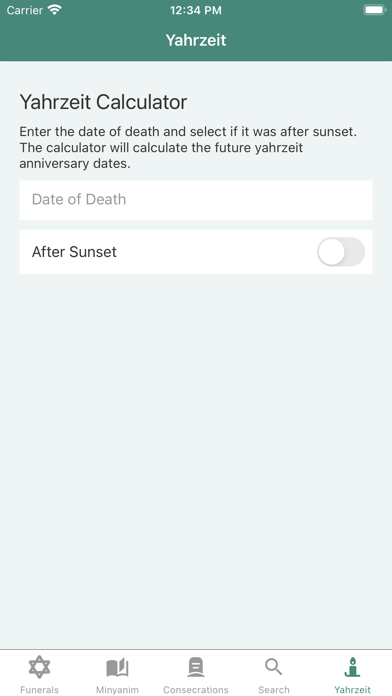Select the Search tab label
Image resolution: width=392 pixels, height=696 pixels.
click(x=273, y=690)
